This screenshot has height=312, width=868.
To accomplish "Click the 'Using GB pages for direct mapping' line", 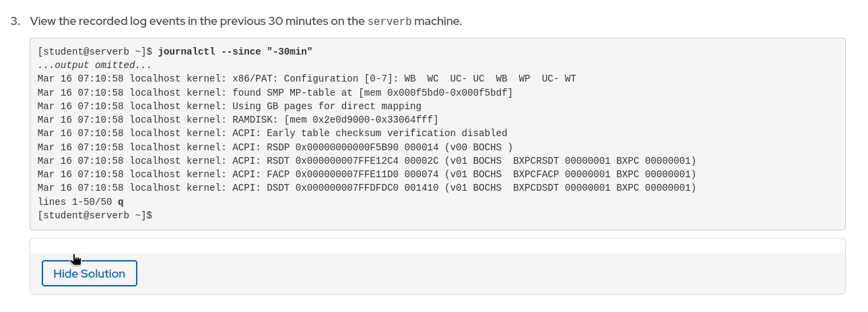I will 230,106.
